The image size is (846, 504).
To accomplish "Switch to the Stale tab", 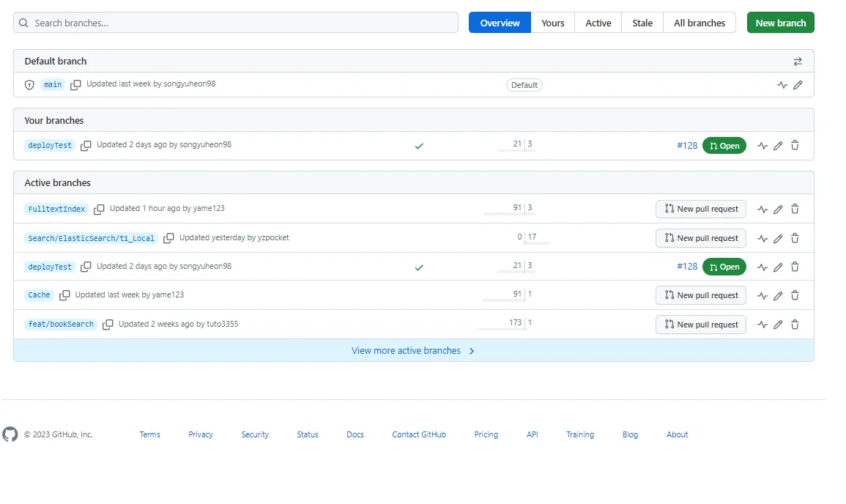I will (642, 23).
